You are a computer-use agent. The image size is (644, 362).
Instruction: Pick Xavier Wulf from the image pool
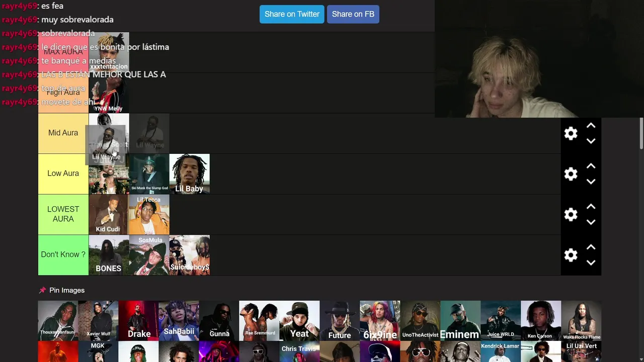point(98,321)
